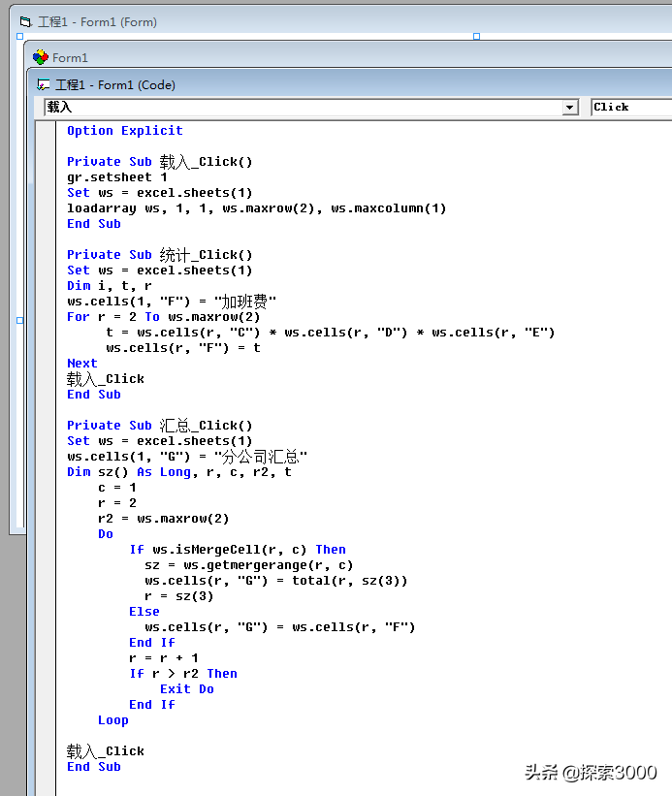Viewport: 672px width, 796px height.
Task: Click the ws.cells(1, "G") = "分公司汇总" line
Action: coord(187,457)
